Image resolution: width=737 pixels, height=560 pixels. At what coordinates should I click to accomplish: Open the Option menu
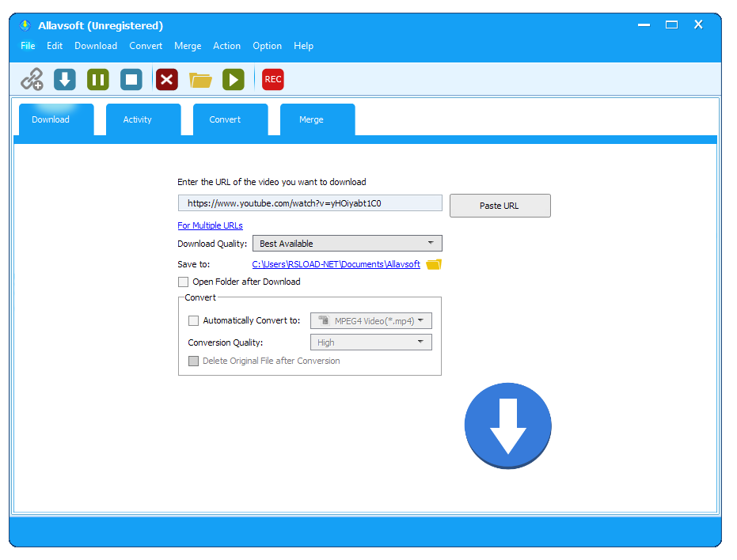(267, 46)
